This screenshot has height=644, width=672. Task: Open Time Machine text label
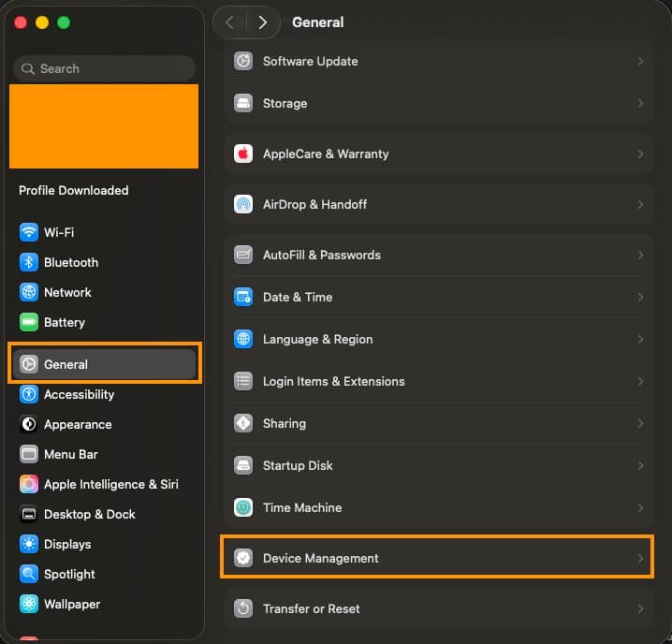[302, 507]
